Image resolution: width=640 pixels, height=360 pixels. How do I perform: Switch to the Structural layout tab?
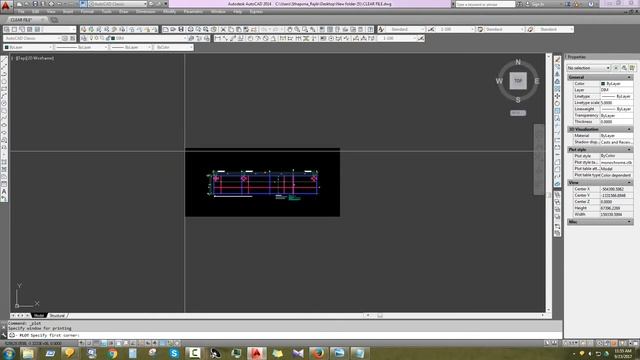click(57, 316)
